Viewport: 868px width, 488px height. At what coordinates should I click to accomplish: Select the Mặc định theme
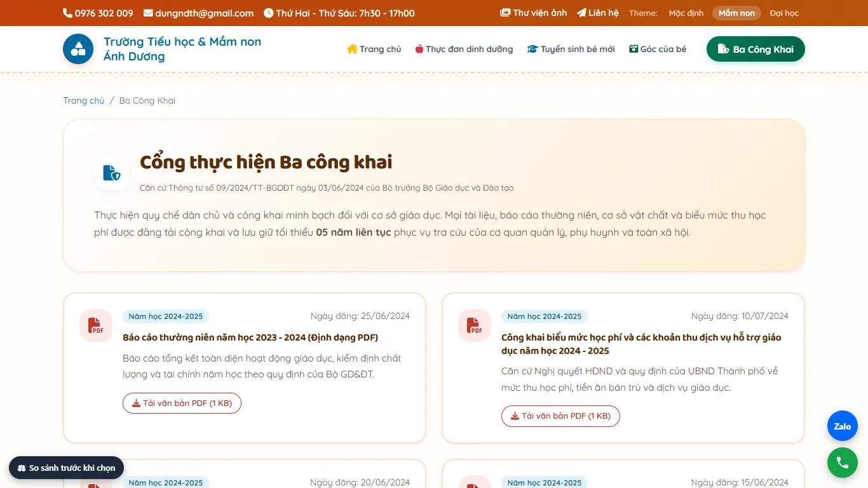tap(686, 13)
